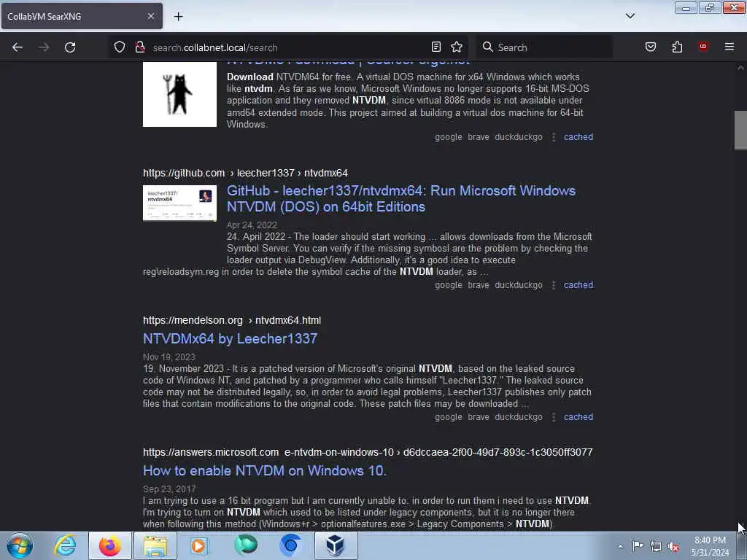Open Action Center flag tray icon
Screen dimensions: 747x560
[638, 546]
